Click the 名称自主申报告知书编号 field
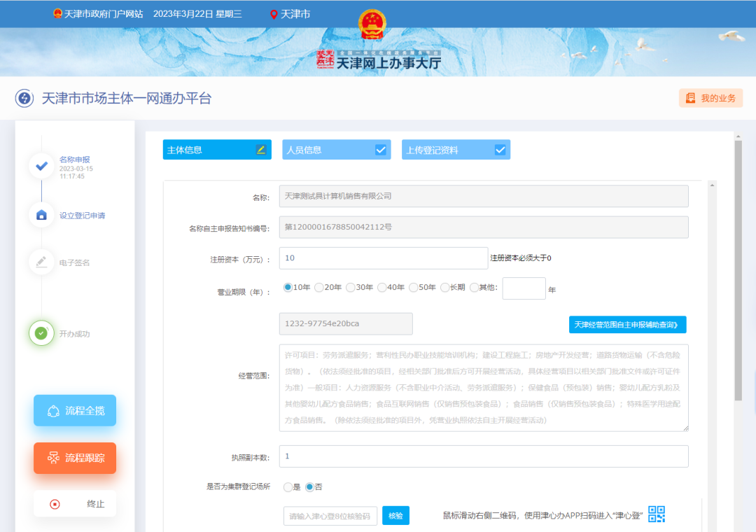The width and height of the screenshot is (756, 532). click(484, 227)
